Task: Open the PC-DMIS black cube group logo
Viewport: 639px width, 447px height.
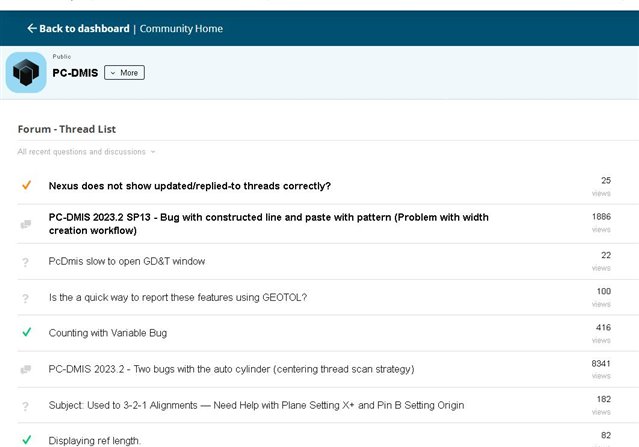Action: [x=26, y=73]
